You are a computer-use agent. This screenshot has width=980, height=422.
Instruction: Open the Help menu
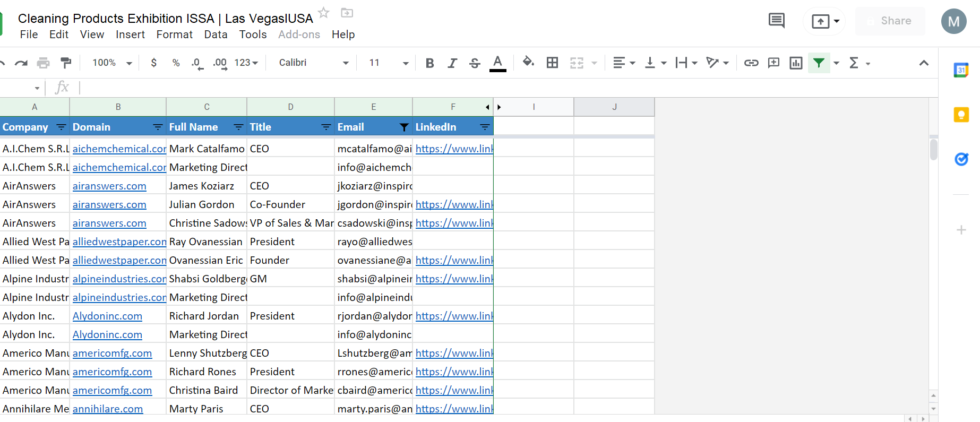point(343,35)
